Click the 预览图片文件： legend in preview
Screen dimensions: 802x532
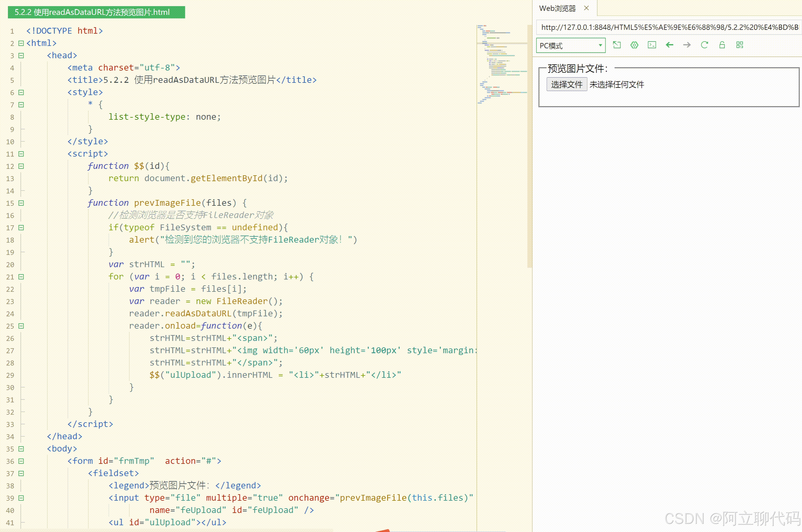(x=578, y=68)
